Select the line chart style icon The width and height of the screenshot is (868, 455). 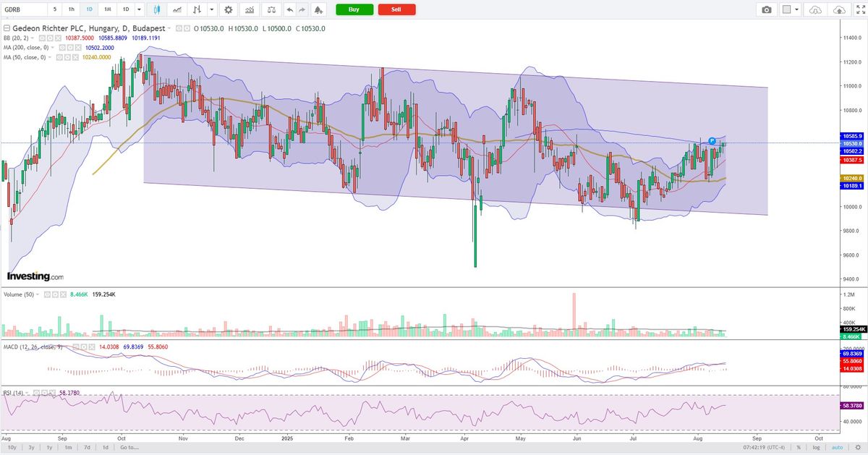(176, 9)
